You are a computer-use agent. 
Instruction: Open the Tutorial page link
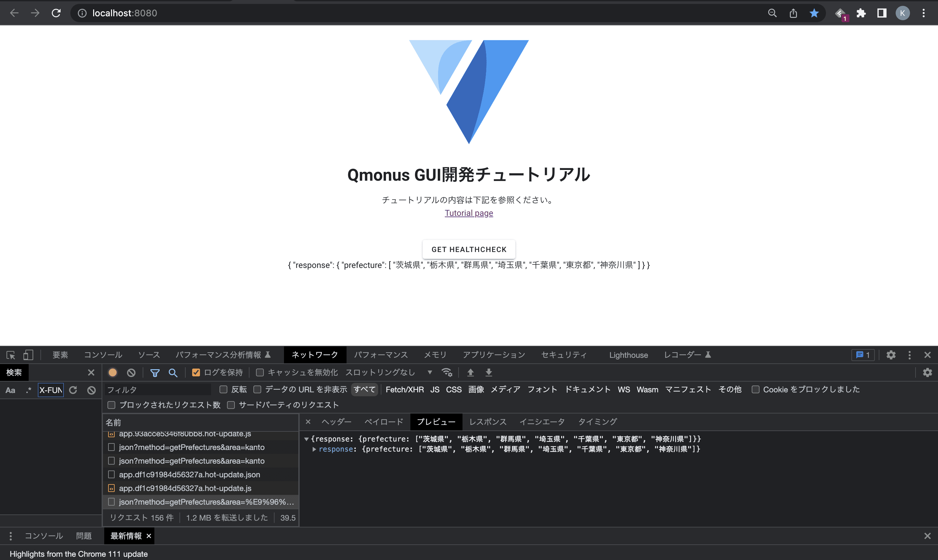(x=469, y=213)
